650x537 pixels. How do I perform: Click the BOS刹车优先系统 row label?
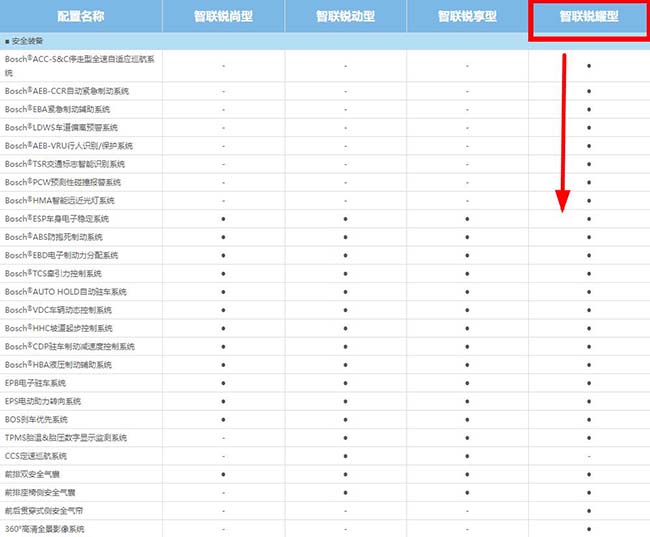pyautogui.click(x=36, y=420)
